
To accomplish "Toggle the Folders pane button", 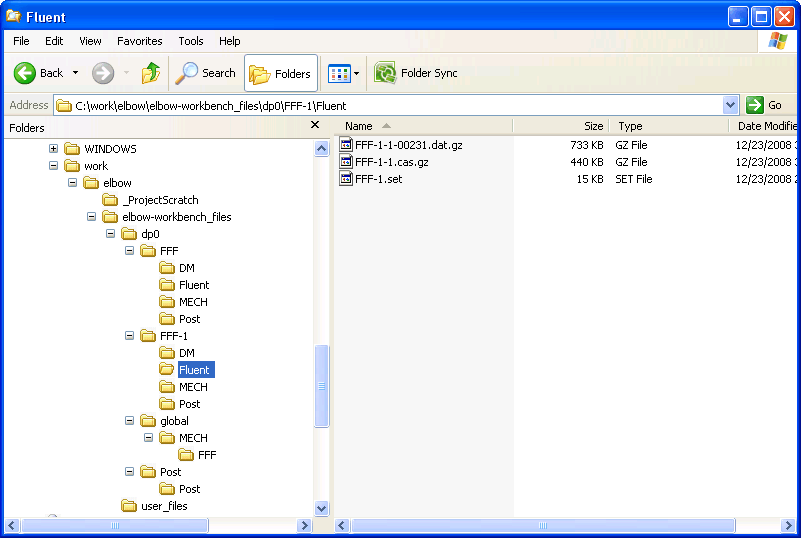I will point(280,74).
